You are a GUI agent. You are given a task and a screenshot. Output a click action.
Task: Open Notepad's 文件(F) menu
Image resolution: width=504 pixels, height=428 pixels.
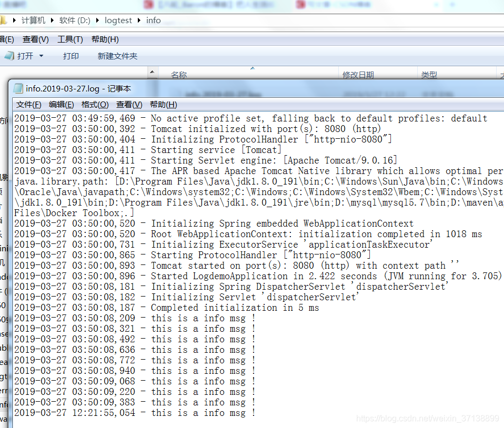[x=29, y=105]
